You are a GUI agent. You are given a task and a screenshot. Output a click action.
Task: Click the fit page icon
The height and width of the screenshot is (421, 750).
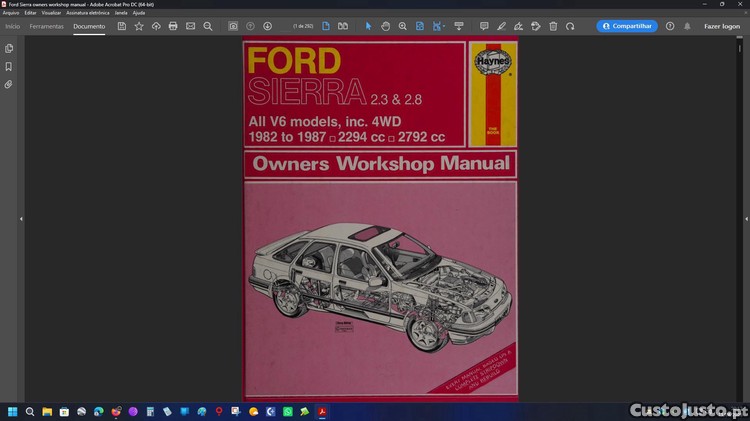click(x=419, y=26)
